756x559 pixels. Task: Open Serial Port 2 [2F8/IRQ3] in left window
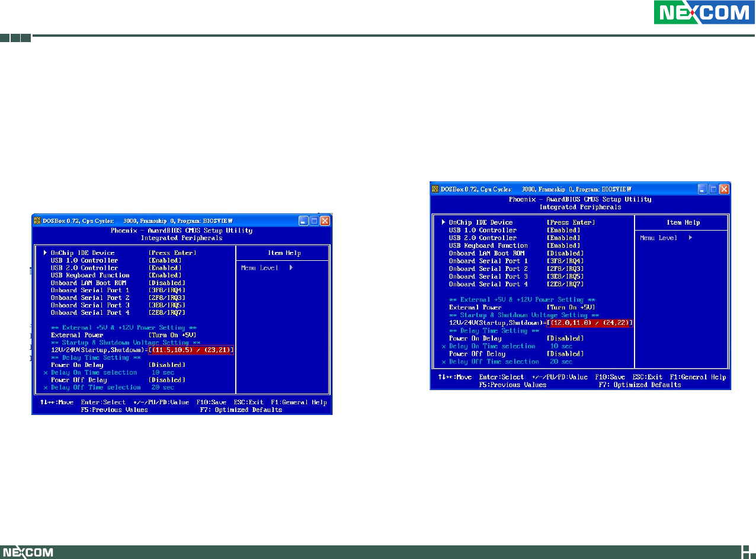(x=166, y=298)
